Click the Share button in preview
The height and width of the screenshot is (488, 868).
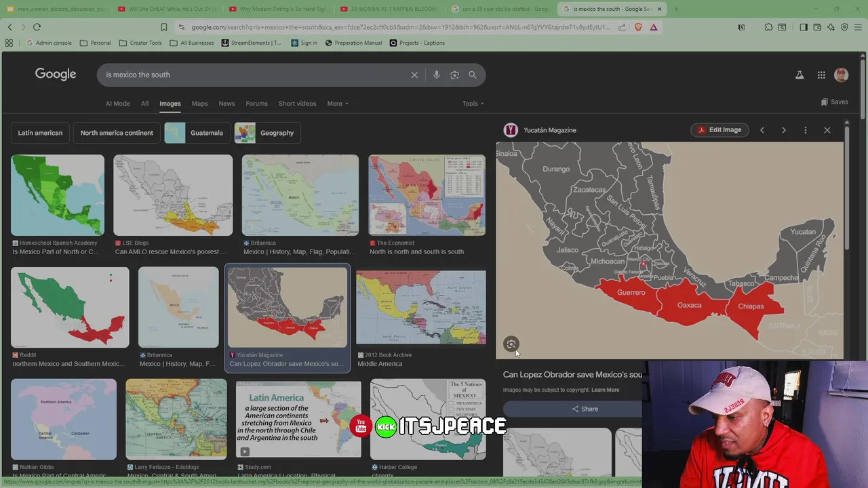click(585, 409)
